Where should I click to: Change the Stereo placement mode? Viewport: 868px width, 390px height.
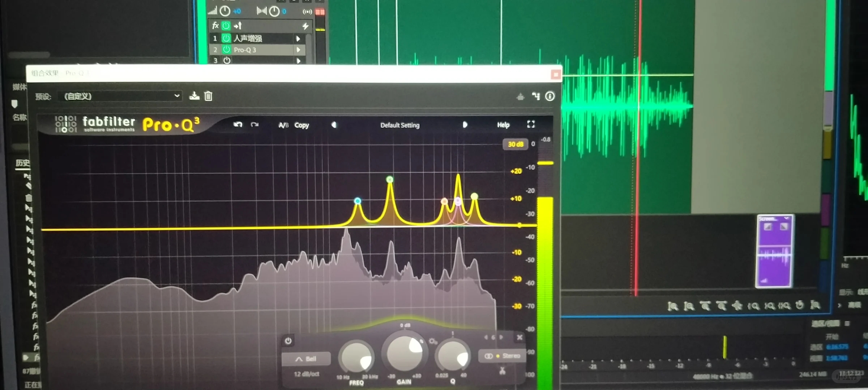(503, 356)
